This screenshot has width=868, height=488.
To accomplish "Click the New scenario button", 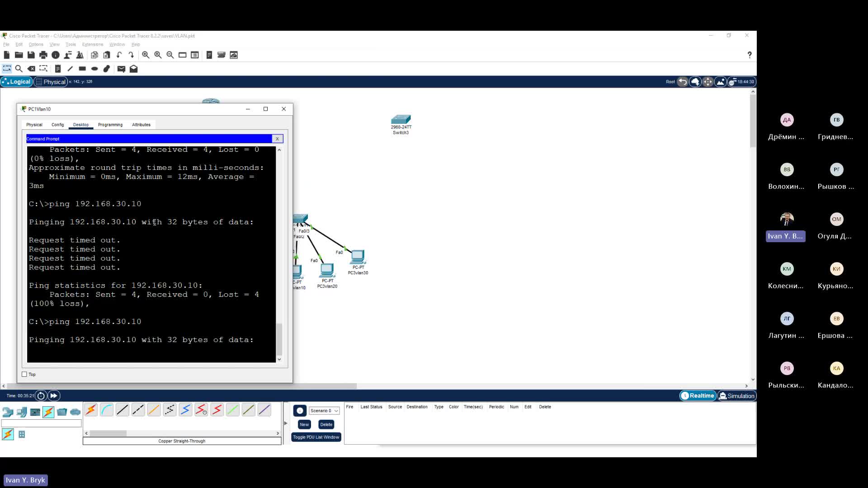I will (x=304, y=424).
